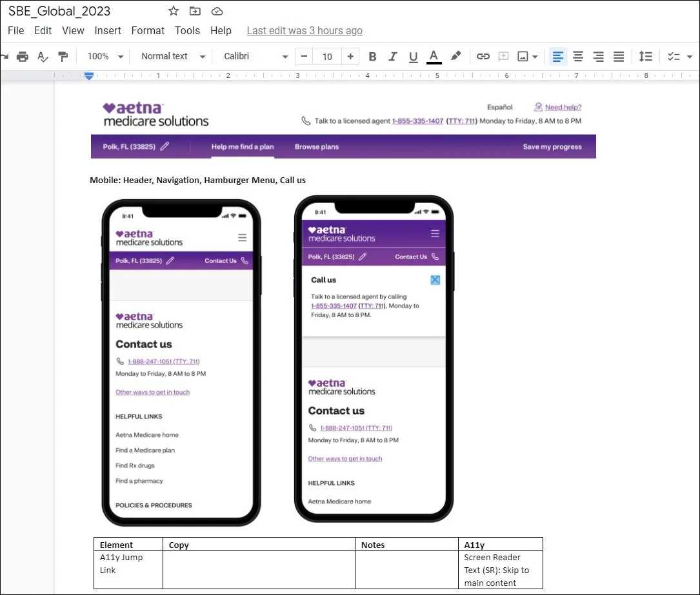Select the paint format tool

click(x=63, y=57)
